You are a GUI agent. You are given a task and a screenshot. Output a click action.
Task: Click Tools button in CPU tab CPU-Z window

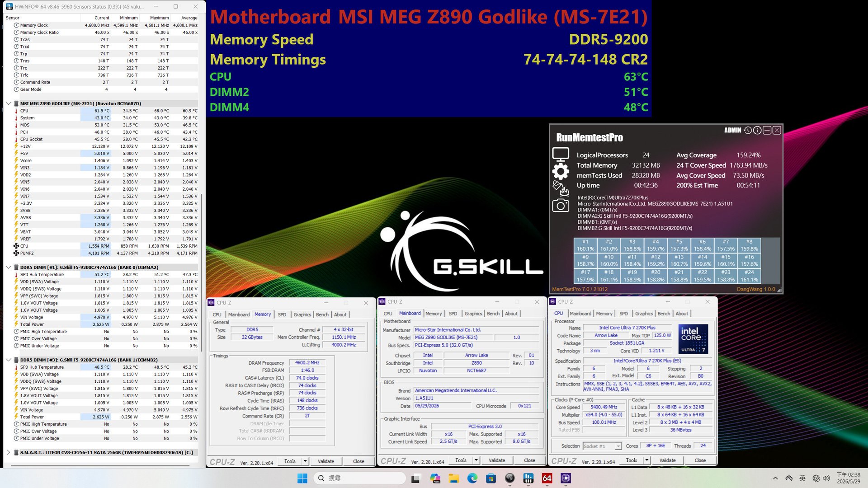pyautogui.click(x=632, y=460)
